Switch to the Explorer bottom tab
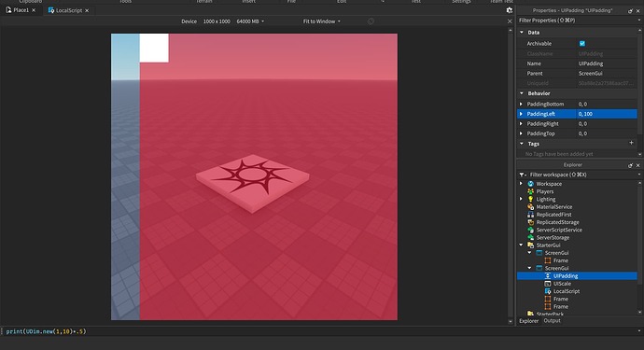This screenshot has height=350, width=644. [528, 321]
